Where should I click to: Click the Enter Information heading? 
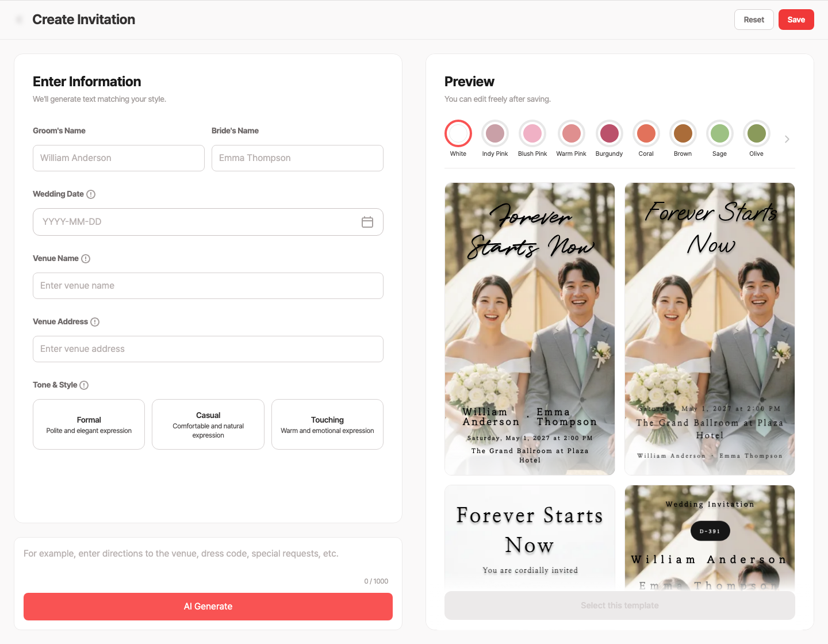(x=87, y=82)
